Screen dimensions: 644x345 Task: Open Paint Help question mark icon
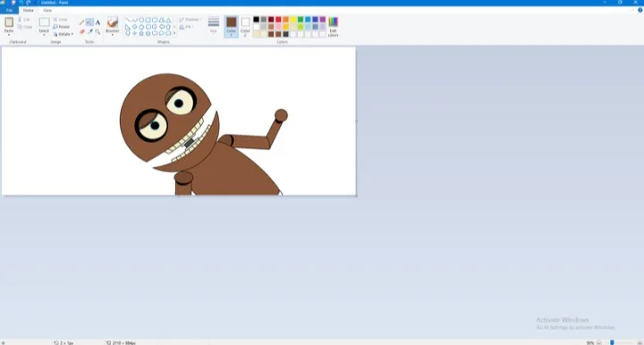pyautogui.click(x=640, y=10)
